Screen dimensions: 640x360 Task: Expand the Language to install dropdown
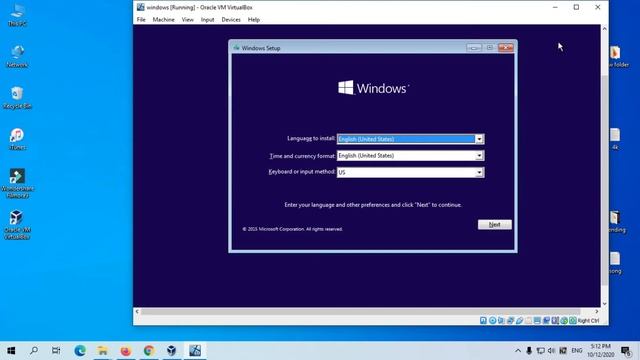[x=479, y=139]
